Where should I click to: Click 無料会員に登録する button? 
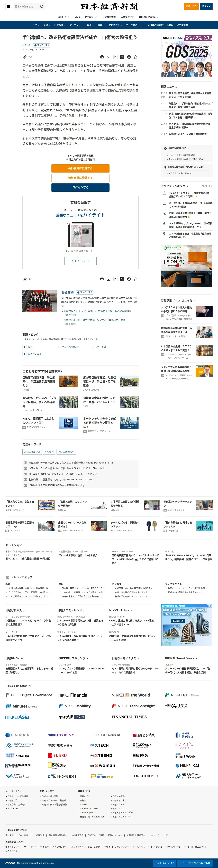pos(80,178)
